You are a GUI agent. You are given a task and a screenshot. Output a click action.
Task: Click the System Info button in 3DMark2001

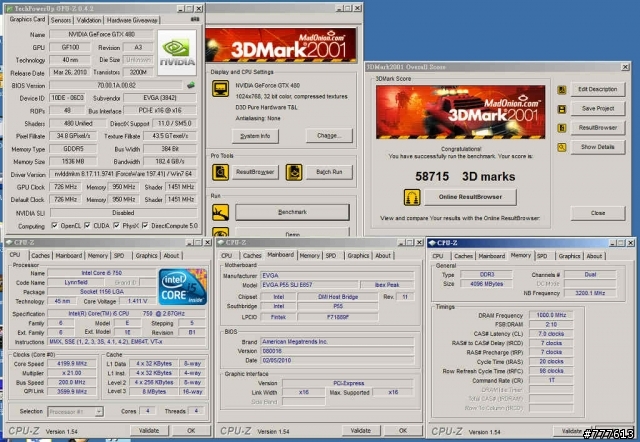[255, 136]
